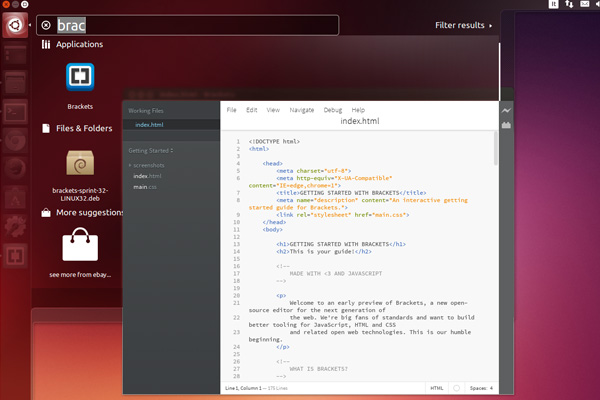Click line number 13 in the gutter

[236, 244]
